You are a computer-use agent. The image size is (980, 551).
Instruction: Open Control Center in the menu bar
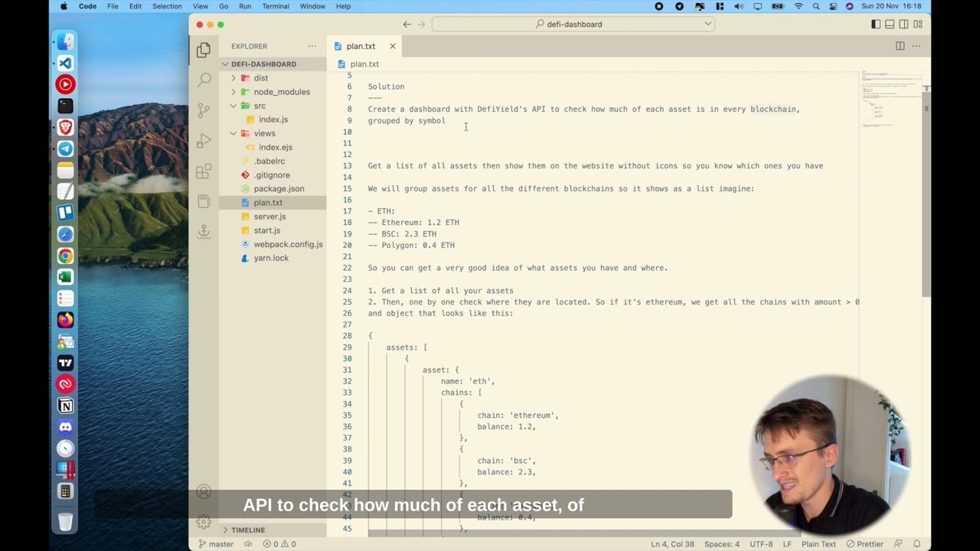pyautogui.click(x=833, y=6)
